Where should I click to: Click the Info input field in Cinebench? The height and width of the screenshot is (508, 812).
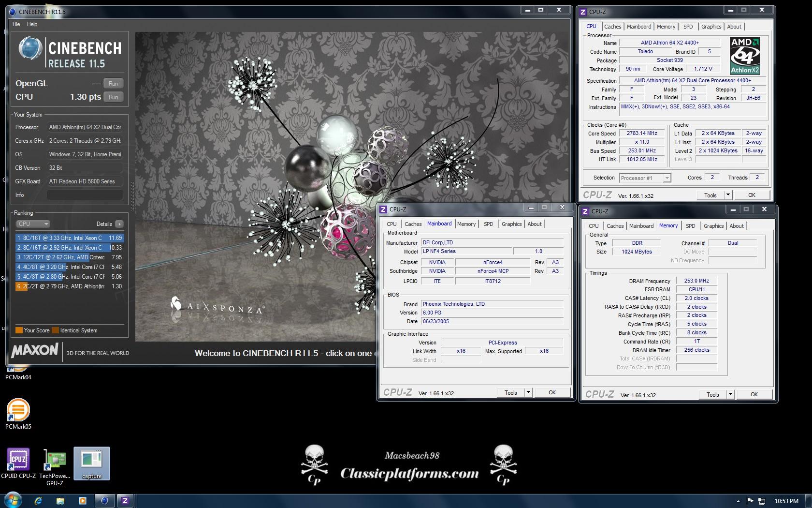coord(85,195)
